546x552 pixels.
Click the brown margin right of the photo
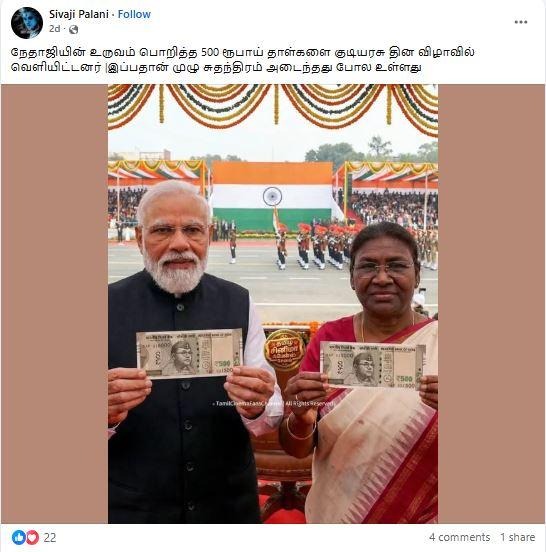point(491,304)
